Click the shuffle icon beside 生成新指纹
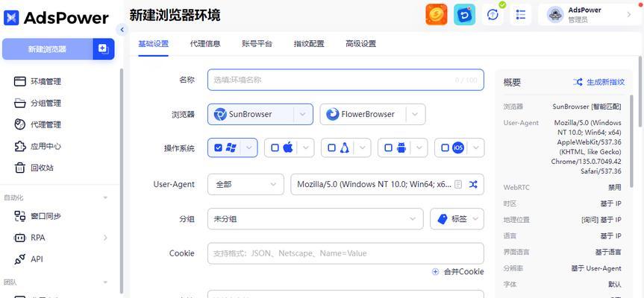The width and height of the screenshot is (644, 298). point(578,82)
